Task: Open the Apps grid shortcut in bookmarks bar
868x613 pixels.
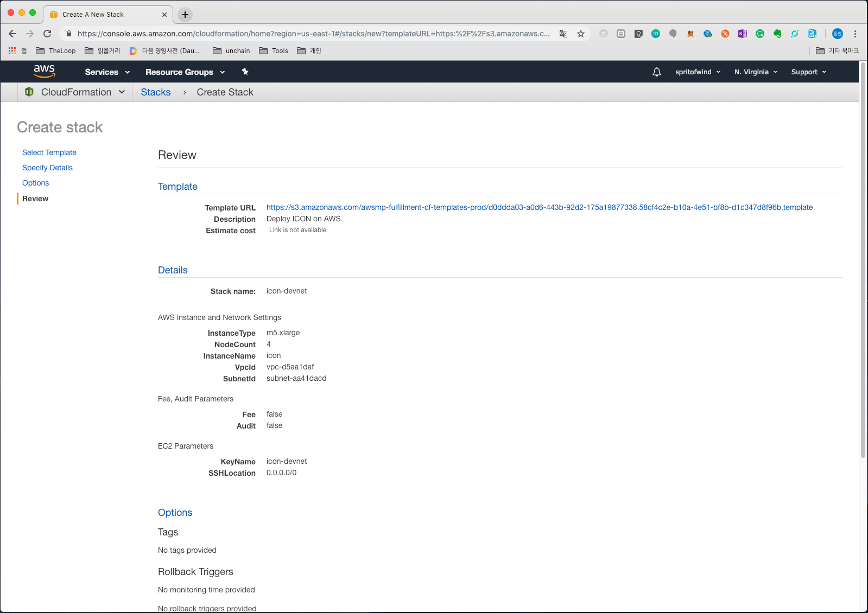Action: (12, 50)
